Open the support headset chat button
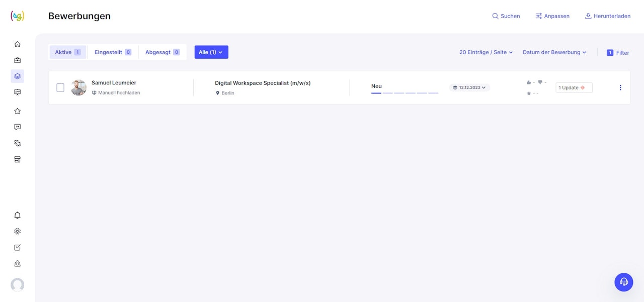The height and width of the screenshot is (302, 644). (x=624, y=282)
